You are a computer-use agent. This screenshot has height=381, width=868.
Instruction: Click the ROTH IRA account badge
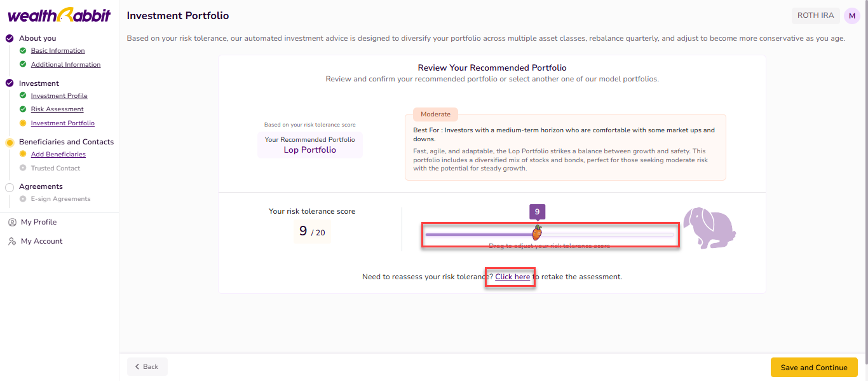tap(816, 16)
